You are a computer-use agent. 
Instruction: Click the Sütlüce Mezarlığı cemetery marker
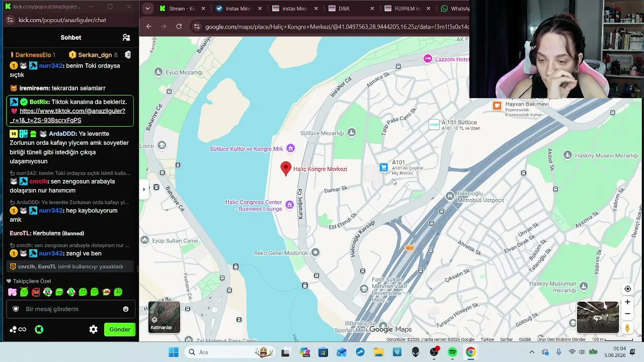[352, 133]
